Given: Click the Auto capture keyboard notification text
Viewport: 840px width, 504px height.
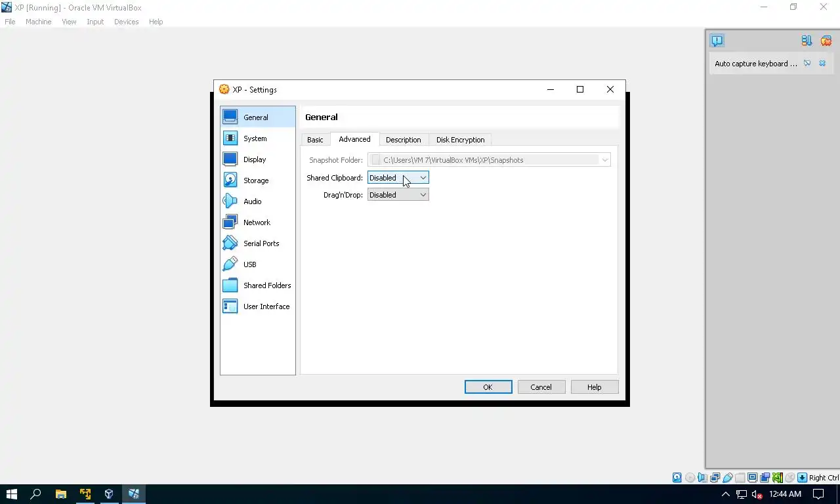Looking at the screenshot, I should tap(755, 64).
